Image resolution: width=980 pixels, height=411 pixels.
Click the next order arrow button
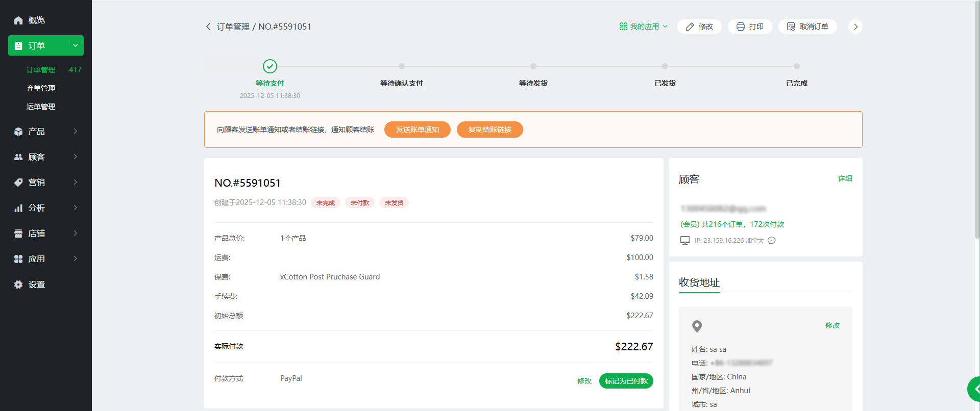(855, 27)
